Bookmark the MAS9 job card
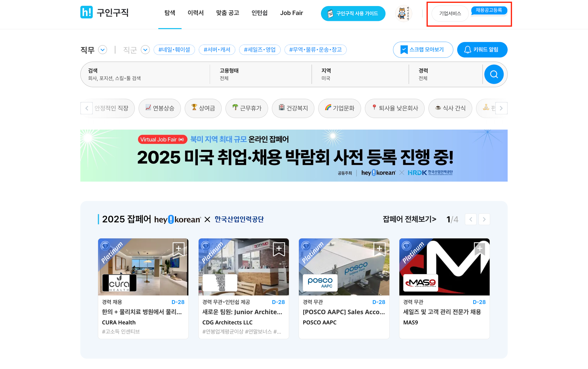588x369 pixels. pyautogui.click(x=479, y=249)
